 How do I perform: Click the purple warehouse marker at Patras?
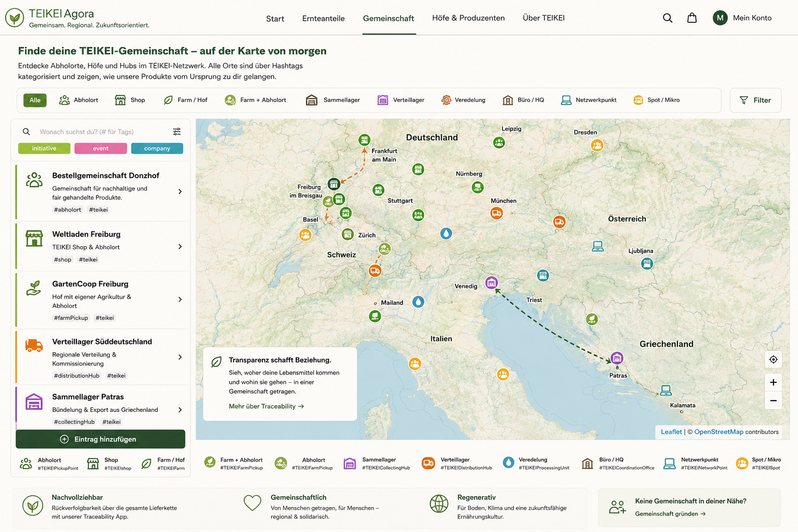pos(617,358)
